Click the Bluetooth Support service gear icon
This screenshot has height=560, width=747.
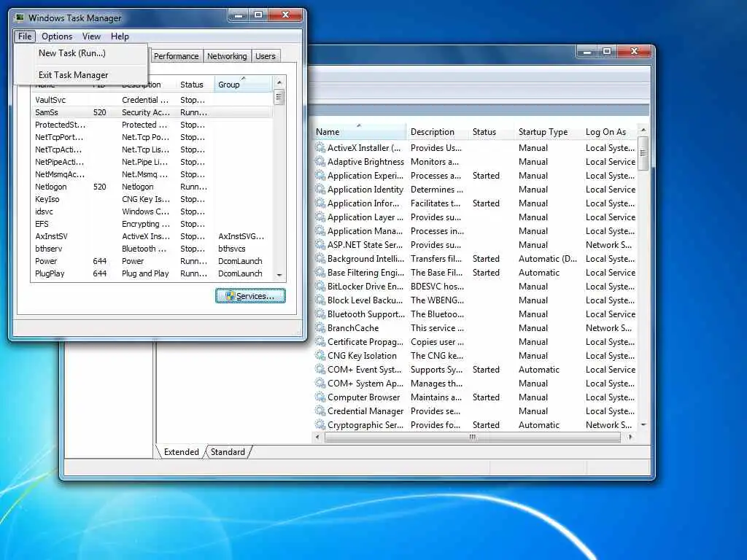pos(320,314)
